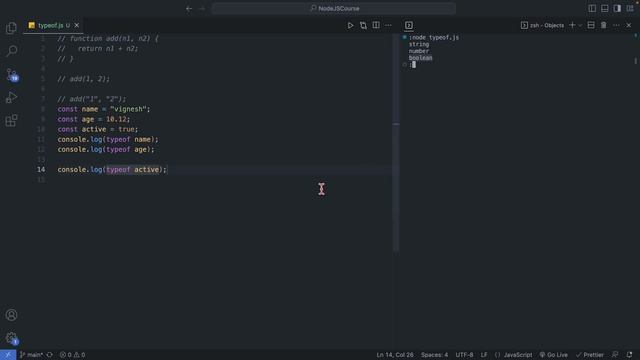Go forward with the navigation arrow
Screen dimensions: 640x360
202,9
